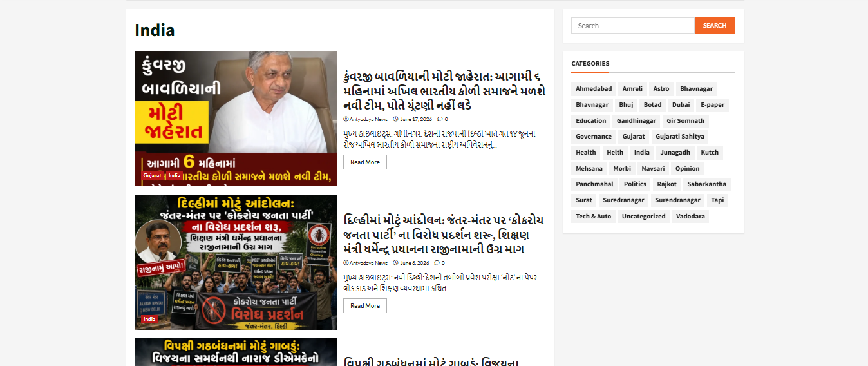Click Antyodaya News author link in first article
The height and width of the screenshot is (366, 868).
[368, 119]
